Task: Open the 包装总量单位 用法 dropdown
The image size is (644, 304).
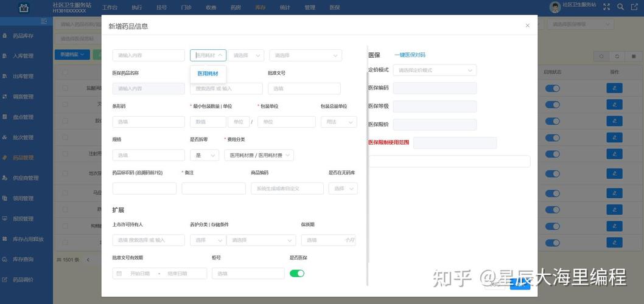Action: (x=339, y=122)
